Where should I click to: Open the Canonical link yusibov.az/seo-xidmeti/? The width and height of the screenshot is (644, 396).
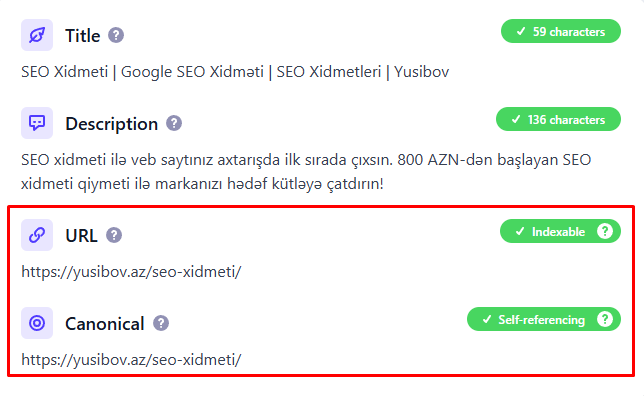point(131,359)
